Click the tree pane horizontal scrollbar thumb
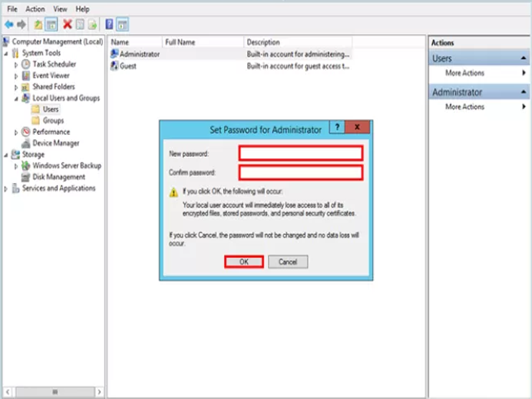This screenshot has height=399, width=532. click(x=55, y=392)
